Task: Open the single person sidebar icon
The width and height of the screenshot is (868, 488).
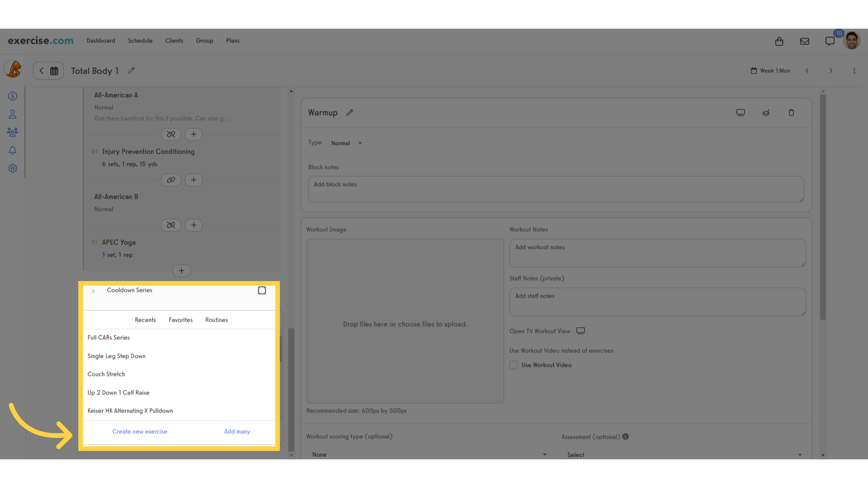Action: coord(13,114)
